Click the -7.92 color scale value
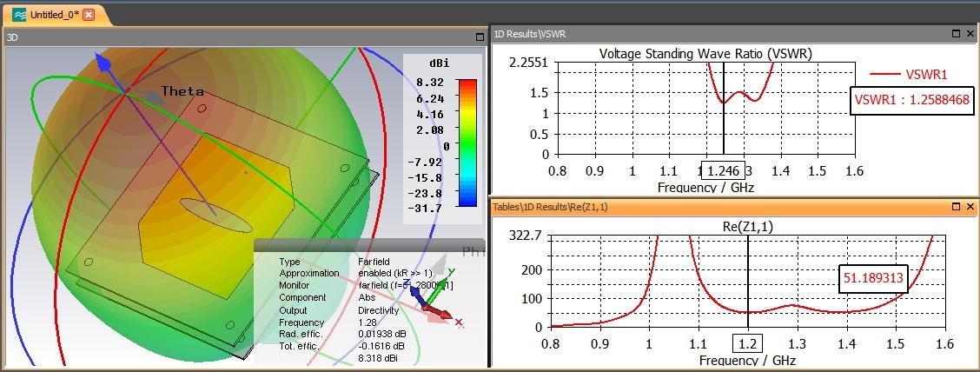 (x=425, y=162)
